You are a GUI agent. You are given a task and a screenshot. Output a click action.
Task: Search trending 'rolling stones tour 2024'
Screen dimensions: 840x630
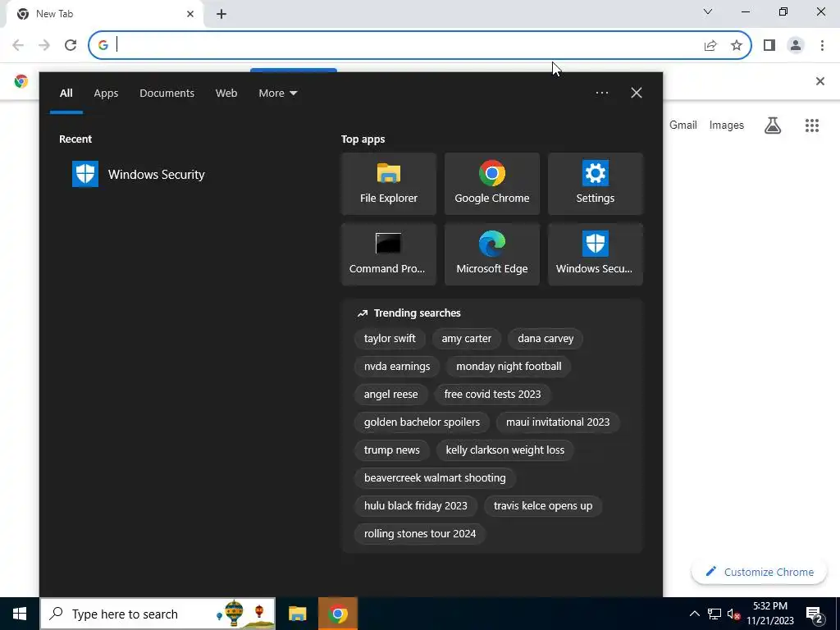(x=419, y=533)
